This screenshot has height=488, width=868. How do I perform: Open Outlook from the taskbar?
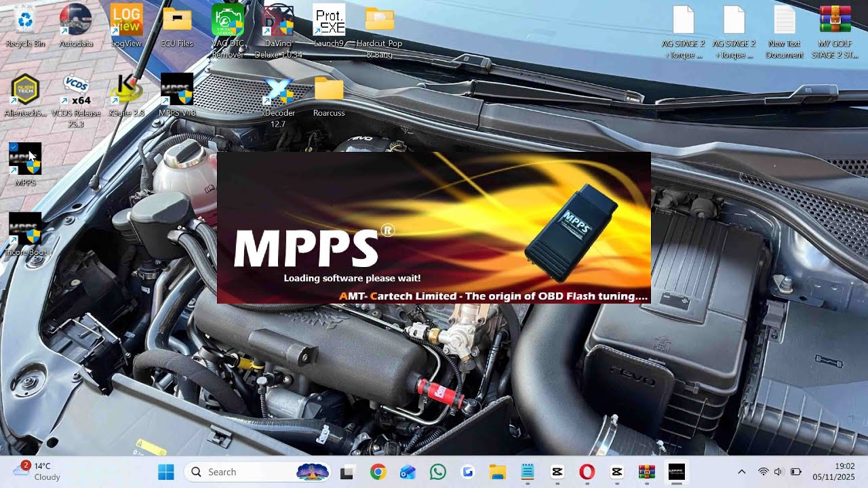[x=408, y=472]
